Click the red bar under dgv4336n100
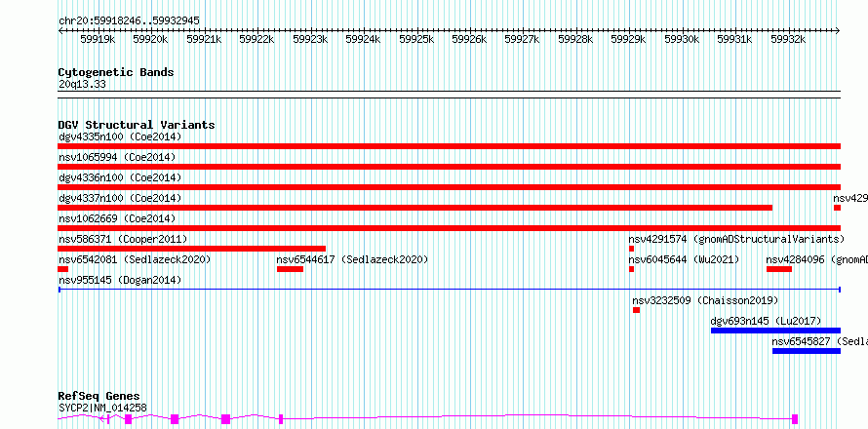The height and width of the screenshot is (429, 868). tap(450, 187)
